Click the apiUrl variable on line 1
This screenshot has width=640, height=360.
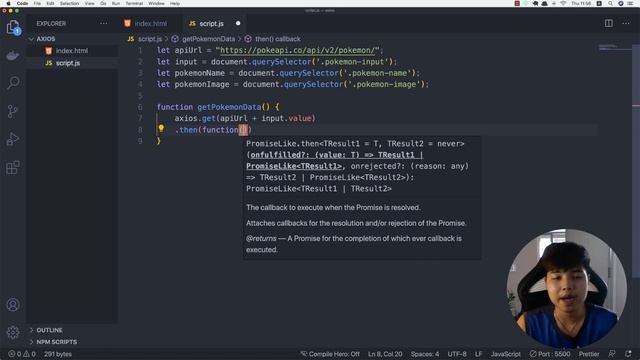(188, 50)
